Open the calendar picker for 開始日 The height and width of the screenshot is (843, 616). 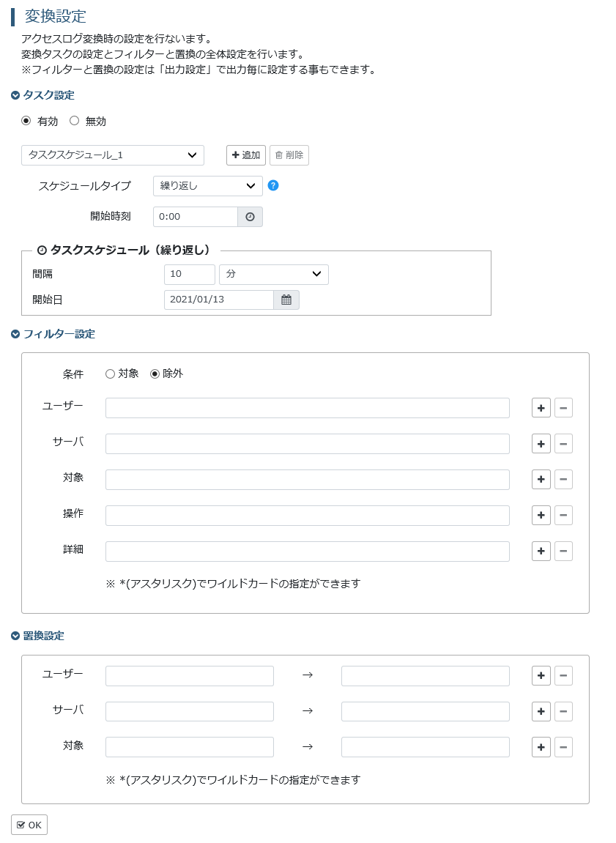(x=286, y=300)
